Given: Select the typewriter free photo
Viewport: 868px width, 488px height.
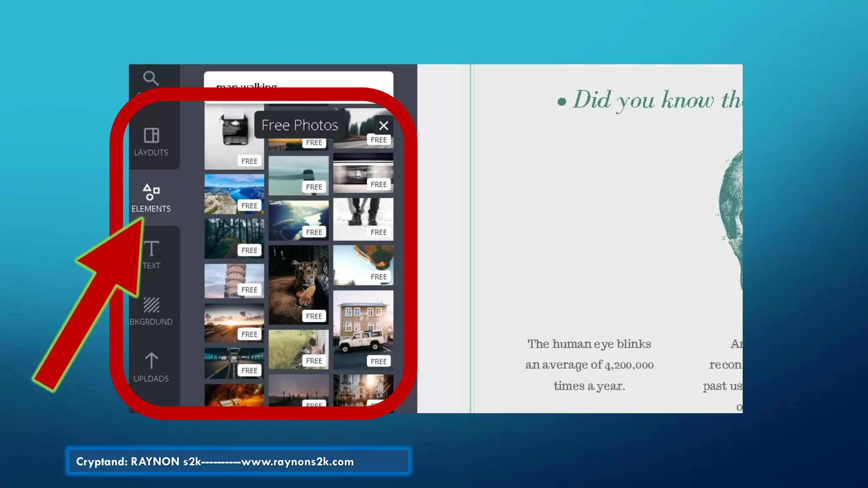Looking at the screenshot, I should coord(233,131).
